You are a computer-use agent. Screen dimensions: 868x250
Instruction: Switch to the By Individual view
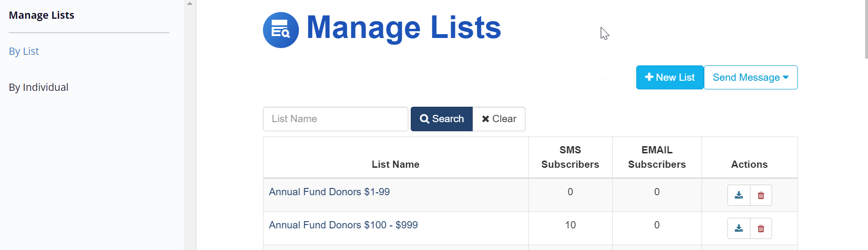pos(38,87)
